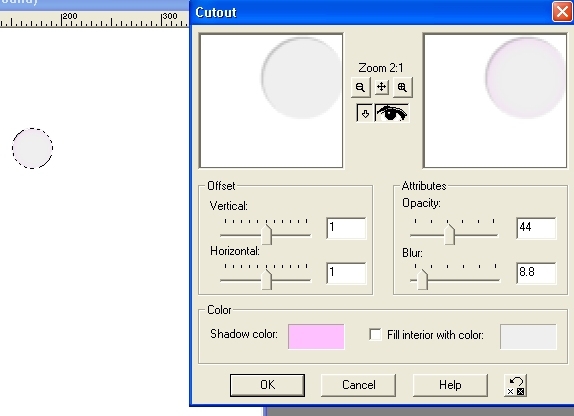
Task: Click the eye proof preview icon
Action: [x=392, y=113]
